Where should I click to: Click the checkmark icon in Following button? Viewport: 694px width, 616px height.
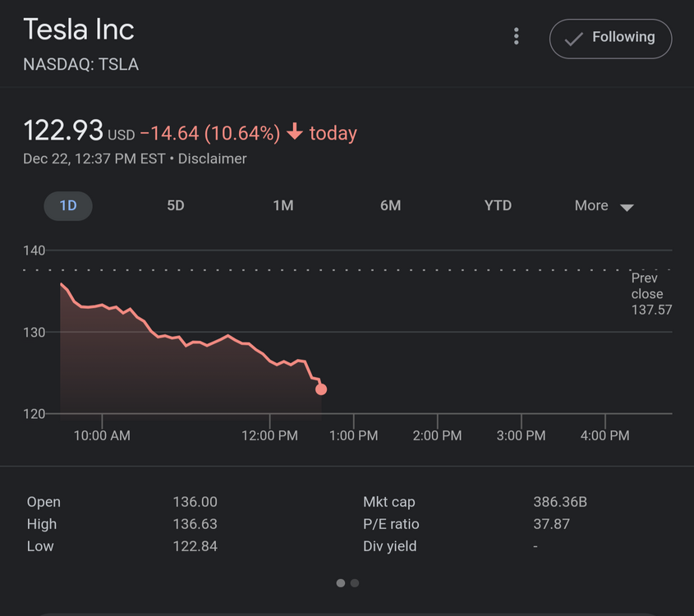click(574, 39)
